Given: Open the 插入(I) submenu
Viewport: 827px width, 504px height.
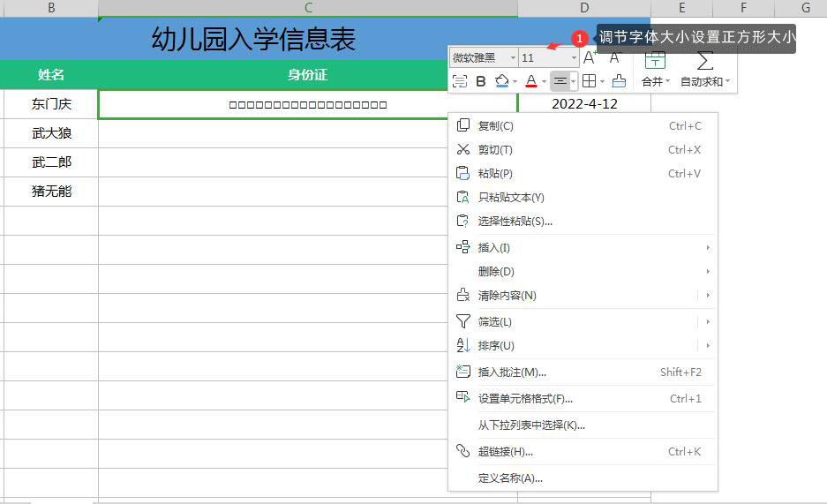Looking at the screenshot, I should [x=583, y=247].
